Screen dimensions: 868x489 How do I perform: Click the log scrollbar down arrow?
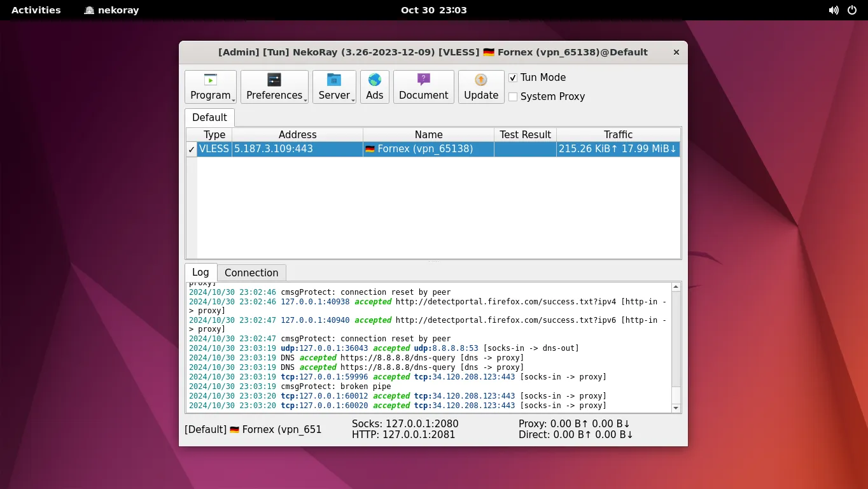pyautogui.click(x=676, y=408)
